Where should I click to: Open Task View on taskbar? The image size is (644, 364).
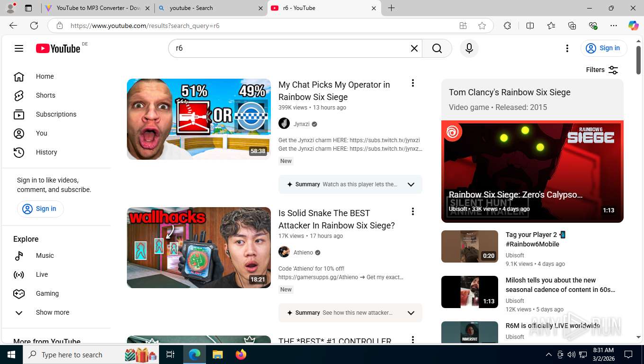point(170,355)
